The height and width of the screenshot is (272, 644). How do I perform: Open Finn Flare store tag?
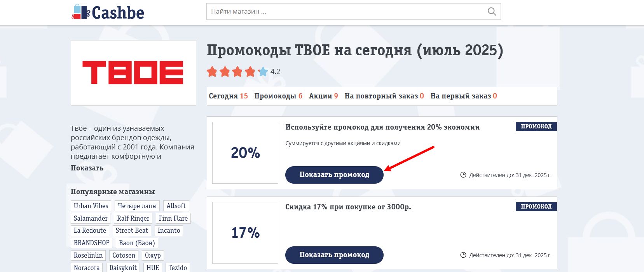(173, 218)
